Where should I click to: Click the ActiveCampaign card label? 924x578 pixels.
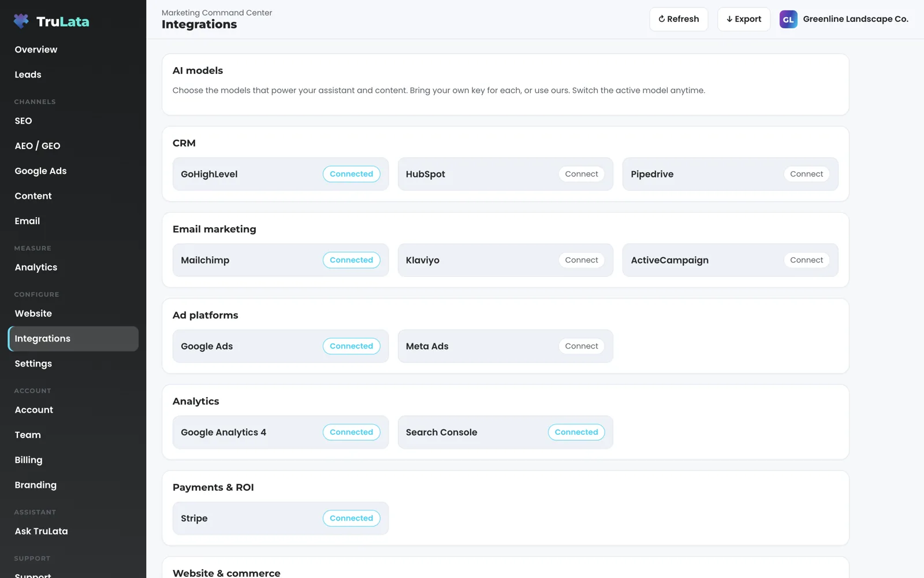(x=670, y=260)
